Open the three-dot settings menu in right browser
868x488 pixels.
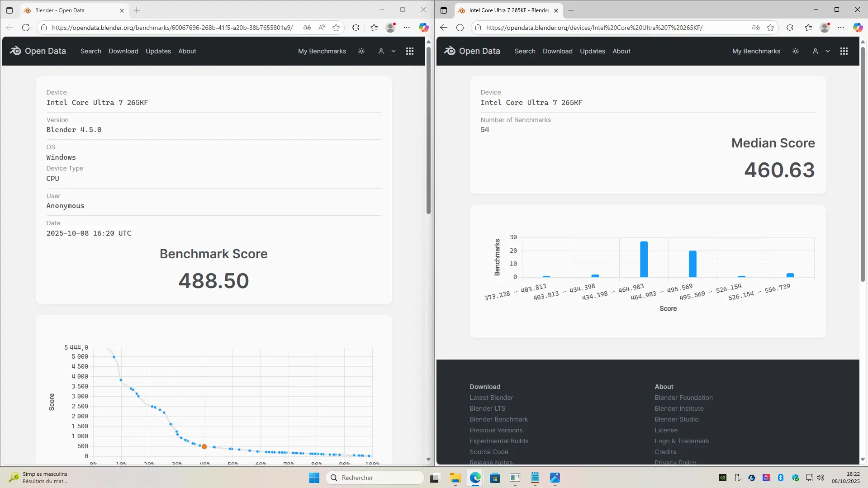coord(841,28)
